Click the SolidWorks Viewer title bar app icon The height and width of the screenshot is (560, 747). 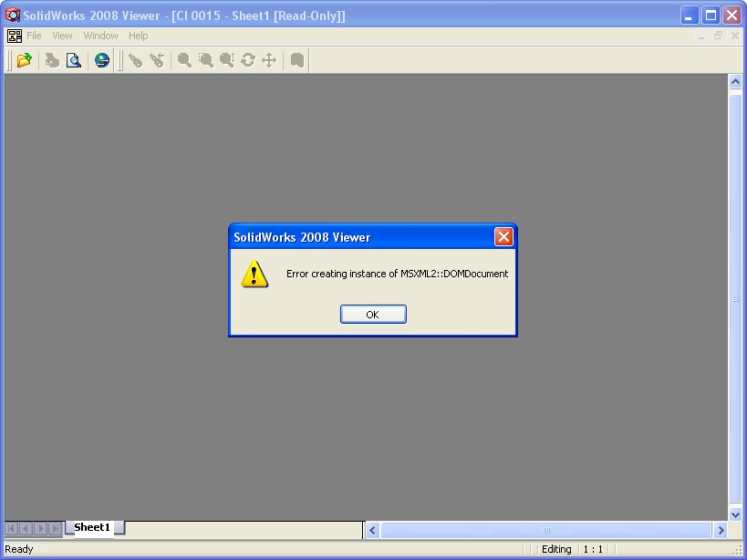click(x=13, y=16)
